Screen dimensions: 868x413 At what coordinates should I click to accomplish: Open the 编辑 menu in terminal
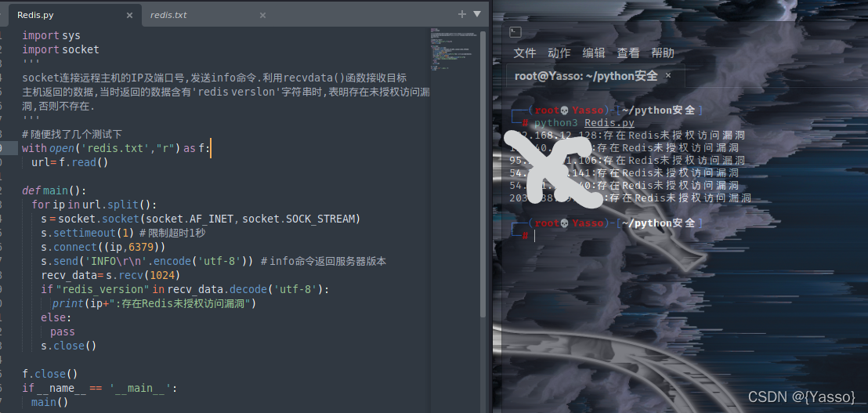tap(594, 53)
